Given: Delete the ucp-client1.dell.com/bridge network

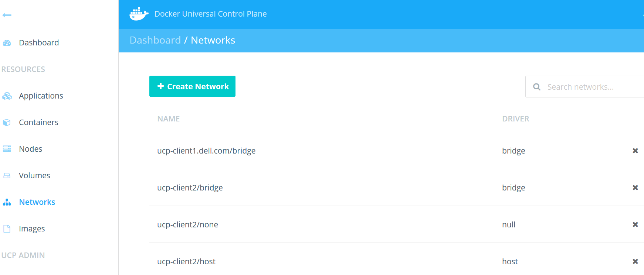Looking at the screenshot, I should [x=635, y=151].
